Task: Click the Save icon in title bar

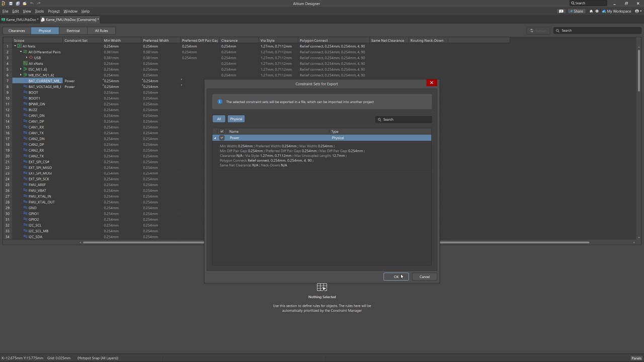Action: [11, 4]
